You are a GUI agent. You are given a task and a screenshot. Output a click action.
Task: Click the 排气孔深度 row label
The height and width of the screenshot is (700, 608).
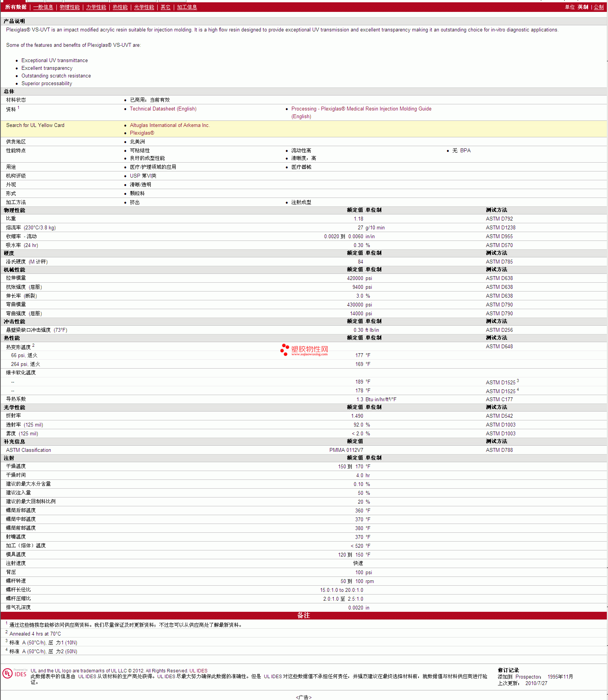(18, 608)
